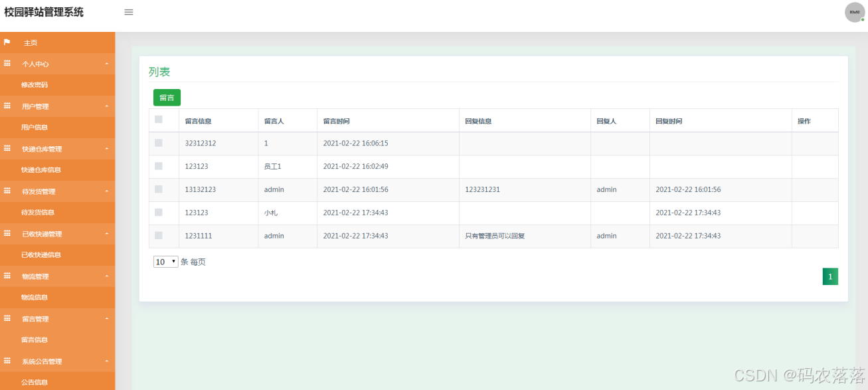Open 用户信息 in sidebar
The width and height of the screenshot is (868, 390).
35,128
